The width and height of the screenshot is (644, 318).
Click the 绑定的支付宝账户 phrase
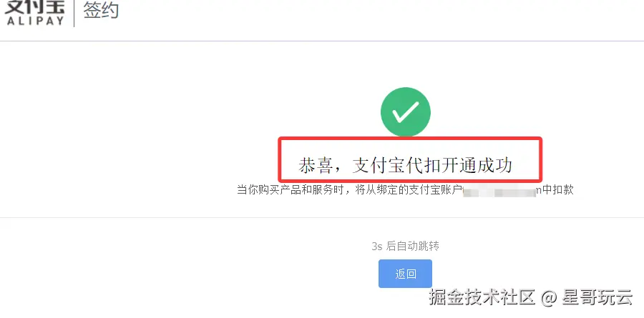click(x=416, y=190)
